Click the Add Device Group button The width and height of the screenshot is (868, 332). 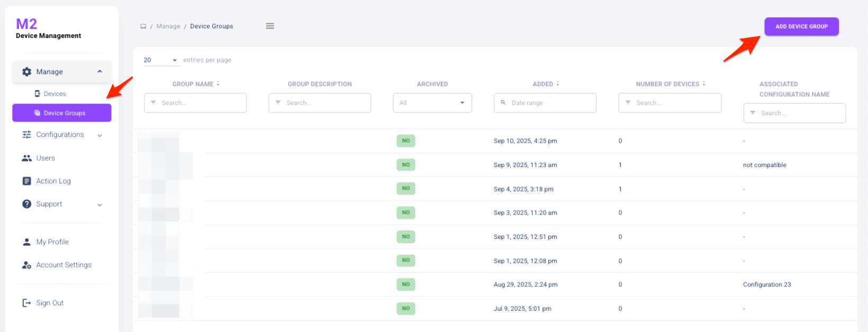(801, 26)
